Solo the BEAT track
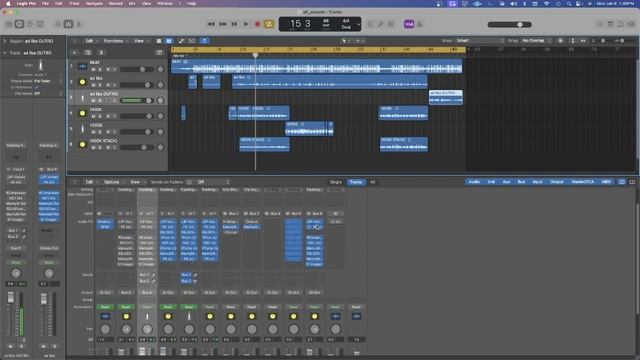Viewport: 640px width, 360px height. point(100,69)
